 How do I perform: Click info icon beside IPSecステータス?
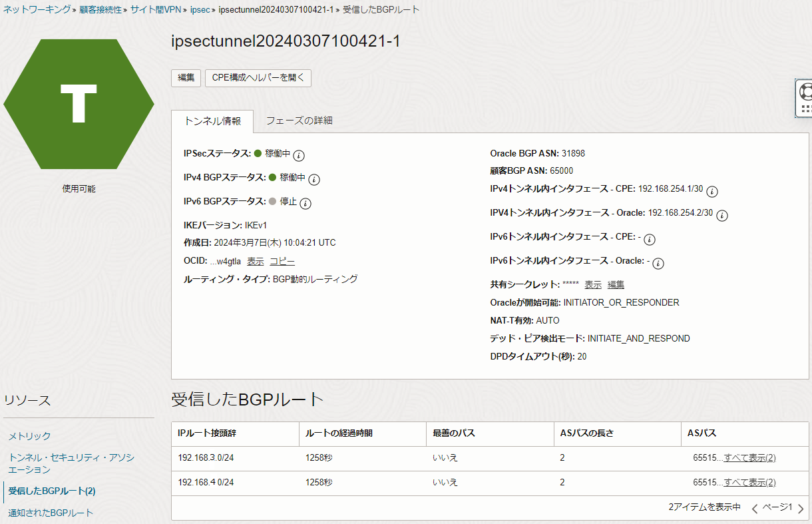pos(300,155)
